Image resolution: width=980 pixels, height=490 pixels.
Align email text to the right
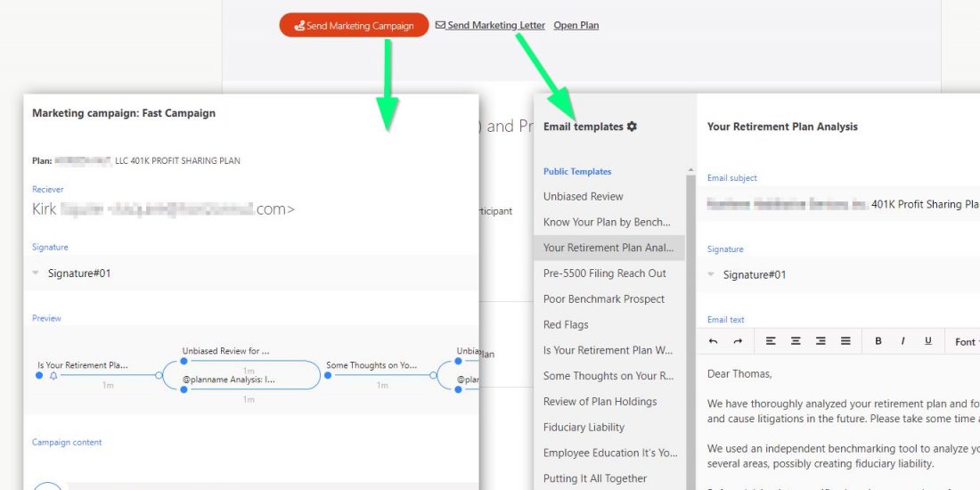click(821, 341)
